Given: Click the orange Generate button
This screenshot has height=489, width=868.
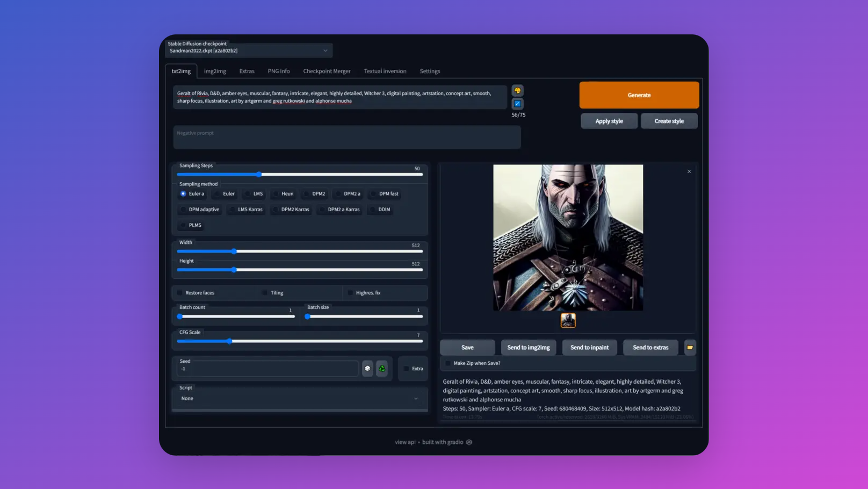Looking at the screenshot, I should (x=639, y=95).
